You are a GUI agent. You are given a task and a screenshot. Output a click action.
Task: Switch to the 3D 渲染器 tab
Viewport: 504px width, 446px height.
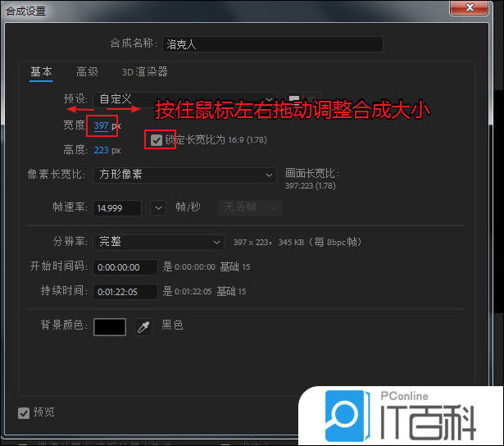(144, 71)
